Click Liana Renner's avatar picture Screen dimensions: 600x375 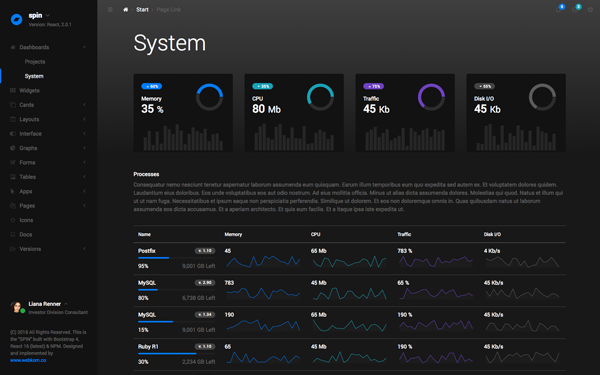(x=16, y=307)
